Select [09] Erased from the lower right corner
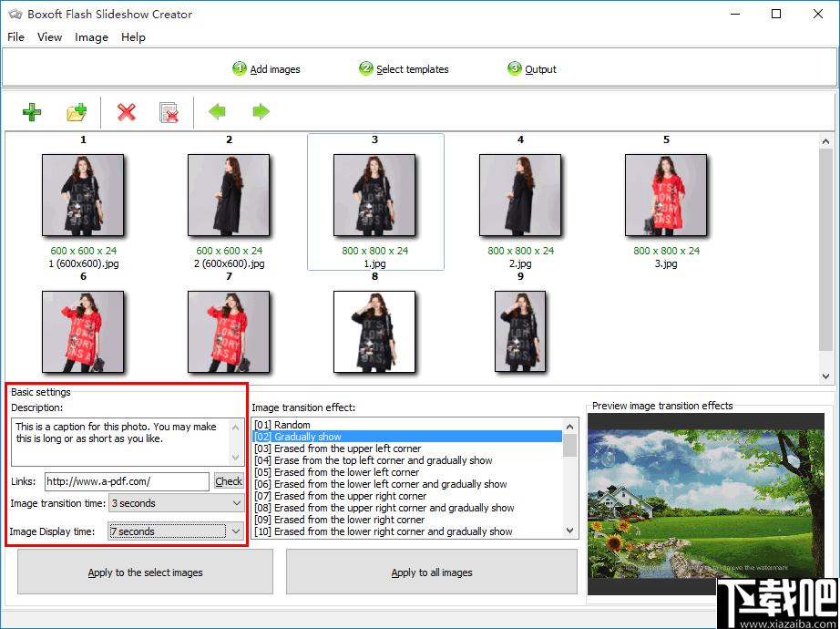Image resolution: width=840 pixels, height=629 pixels. click(x=407, y=519)
